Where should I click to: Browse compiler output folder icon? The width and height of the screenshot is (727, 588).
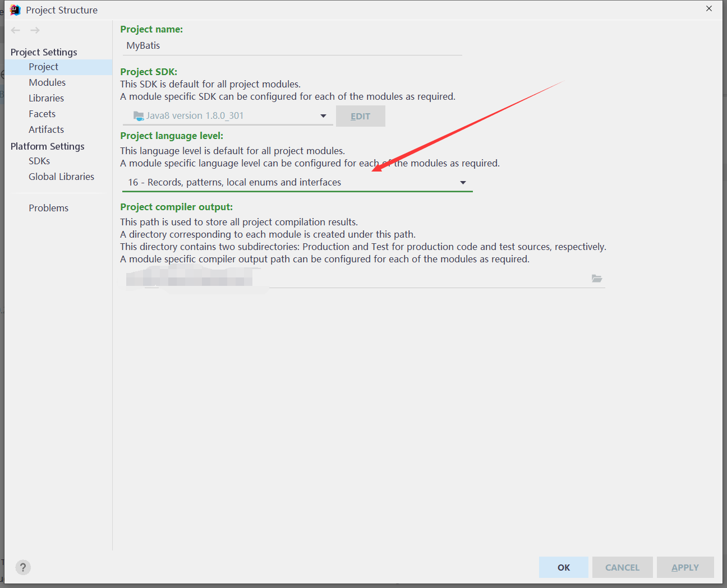[x=597, y=279]
